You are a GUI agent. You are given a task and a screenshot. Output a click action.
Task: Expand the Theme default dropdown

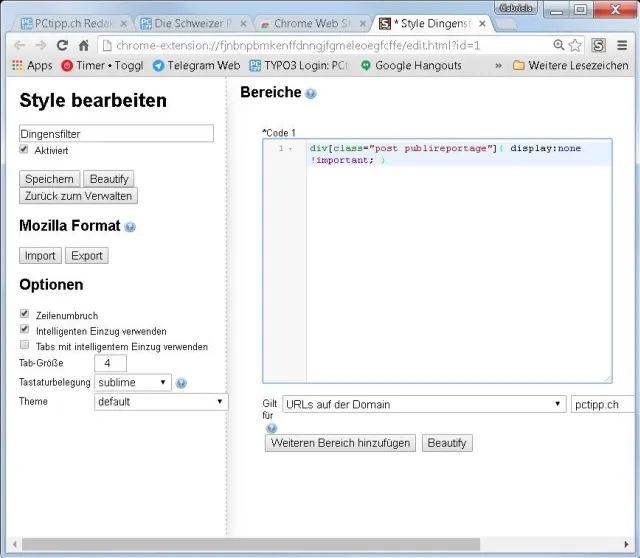[161, 401]
